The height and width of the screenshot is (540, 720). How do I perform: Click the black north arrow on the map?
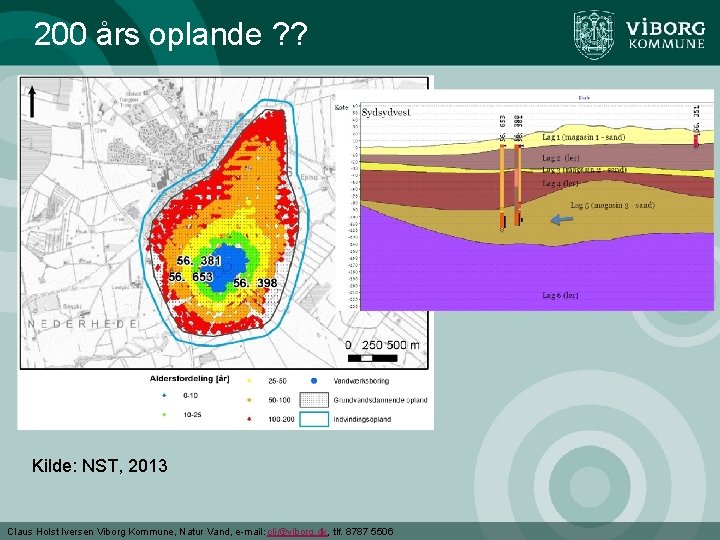[x=32, y=101]
